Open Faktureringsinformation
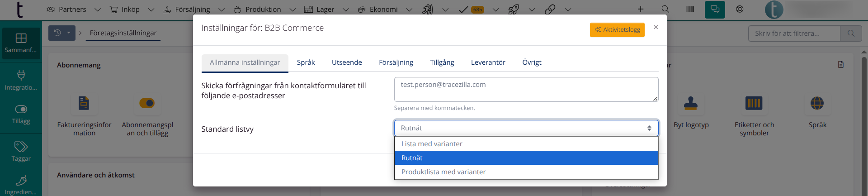Viewport: 868px width, 196px height. click(x=84, y=115)
